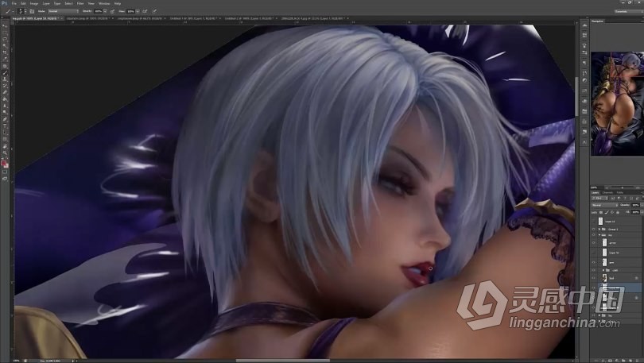Open the Image menu

click(34, 3)
